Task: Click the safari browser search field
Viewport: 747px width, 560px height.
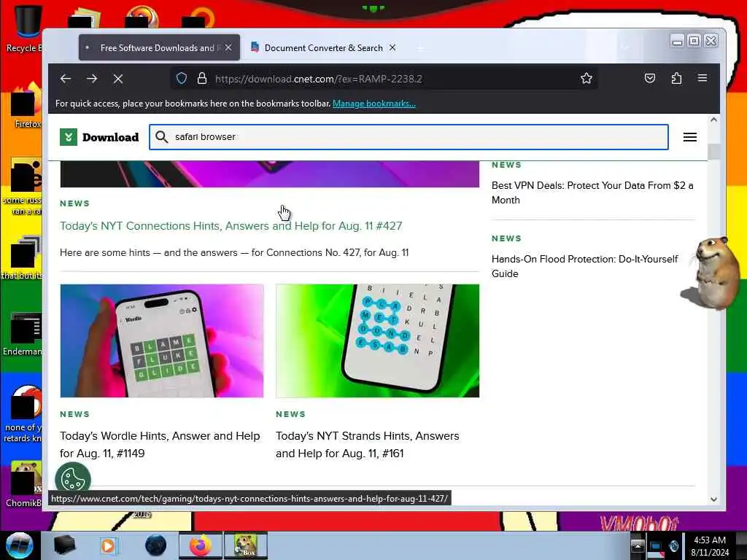Action: [x=409, y=137]
